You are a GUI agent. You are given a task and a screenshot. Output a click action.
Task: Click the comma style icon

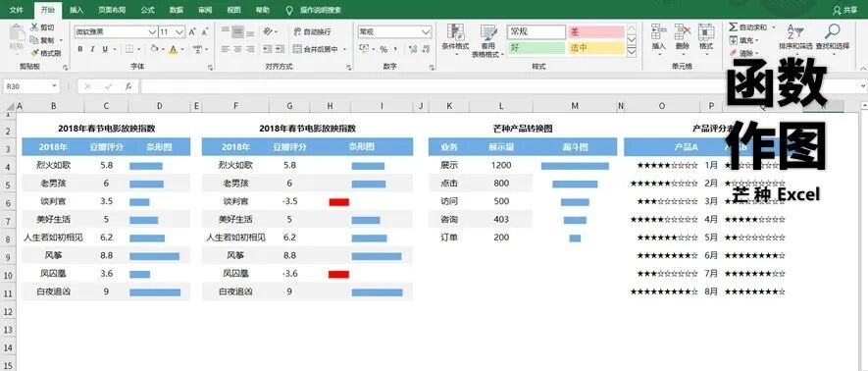tap(396, 49)
